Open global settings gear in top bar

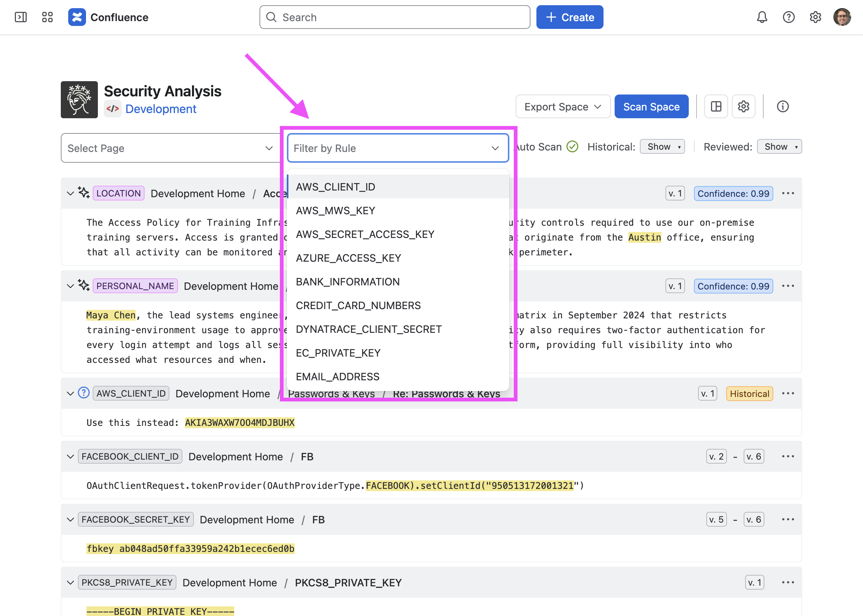tap(815, 17)
